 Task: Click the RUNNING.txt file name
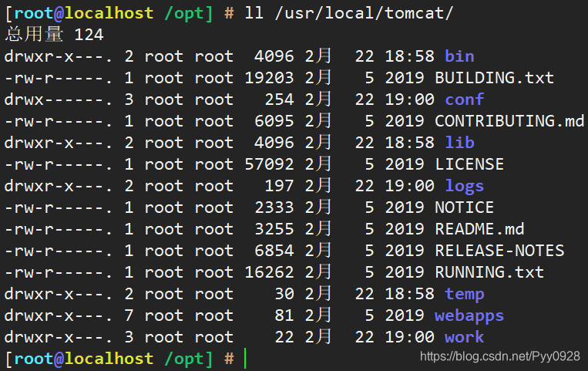[x=489, y=272]
